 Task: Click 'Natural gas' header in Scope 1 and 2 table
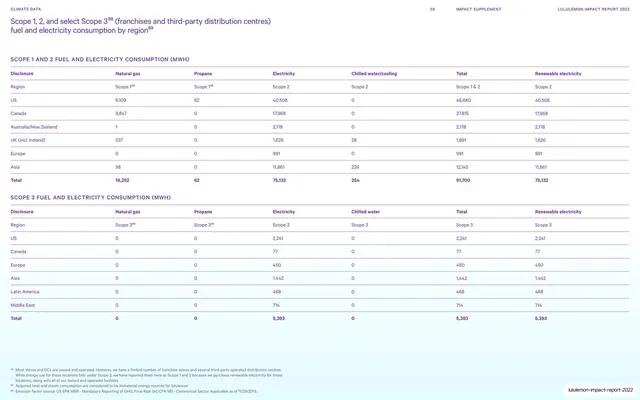pos(128,73)
